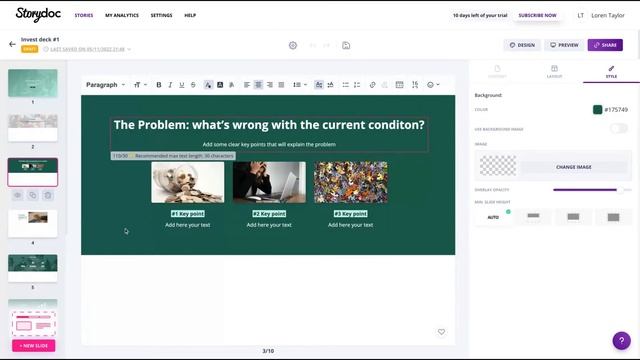
Task: Insert a numbered list
Action: click(x=357, y=85)
